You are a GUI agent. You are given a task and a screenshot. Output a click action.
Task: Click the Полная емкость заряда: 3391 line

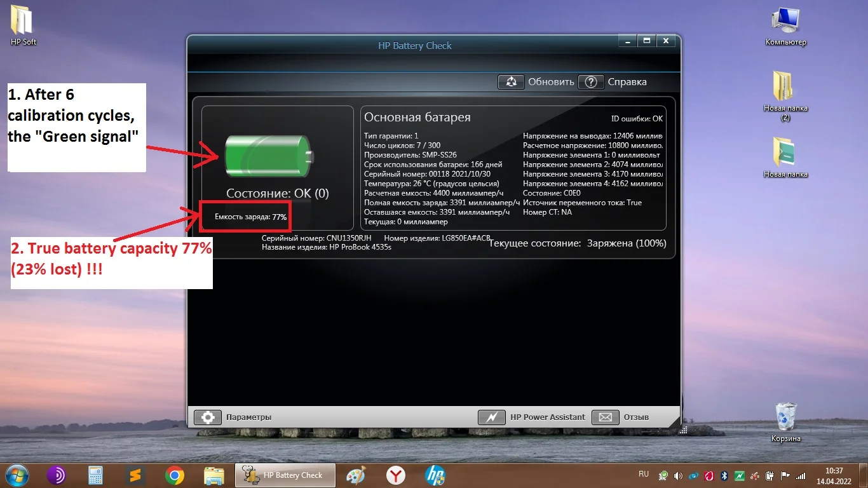click(442, 203)
